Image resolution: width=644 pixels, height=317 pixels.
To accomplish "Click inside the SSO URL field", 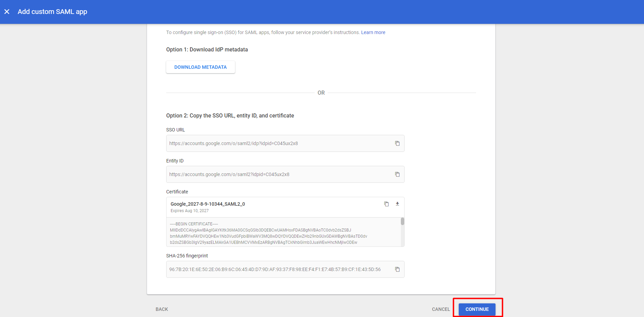I will (x=272, y=143).
